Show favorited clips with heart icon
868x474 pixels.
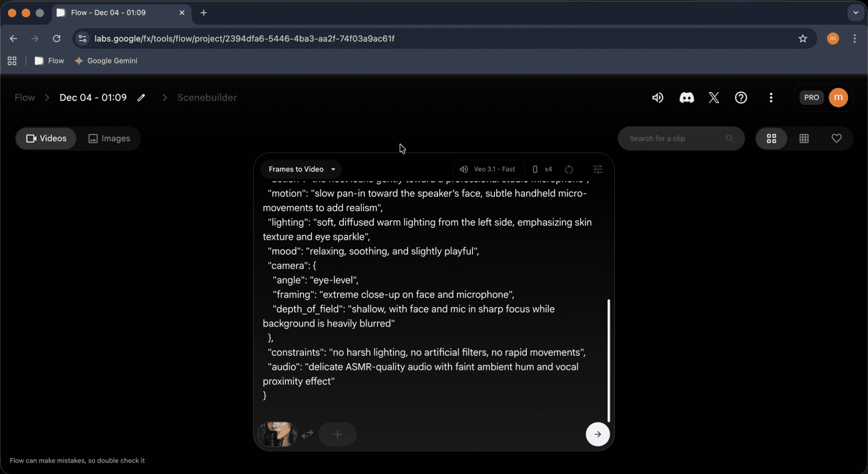836,138
